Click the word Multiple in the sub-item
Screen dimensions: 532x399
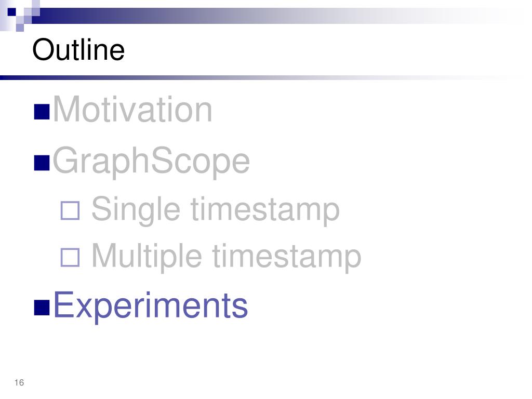pyautogui.click(x=147, y=256)
